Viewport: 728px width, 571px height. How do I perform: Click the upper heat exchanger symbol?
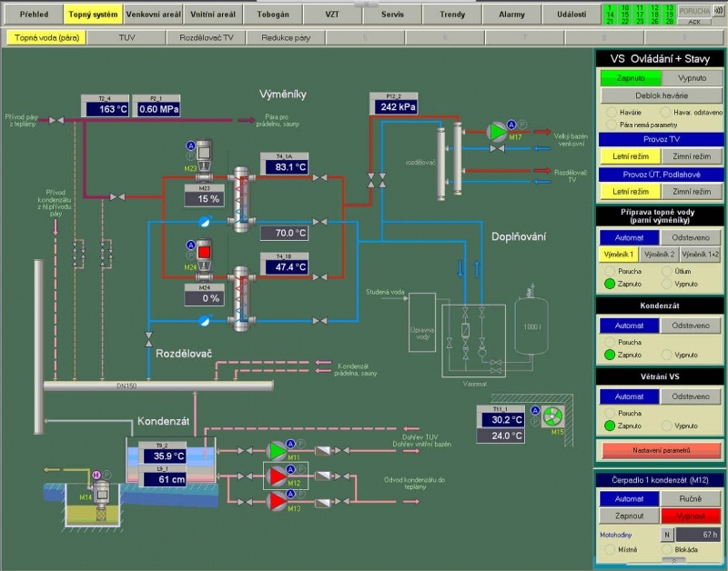(x=241, y=199)
